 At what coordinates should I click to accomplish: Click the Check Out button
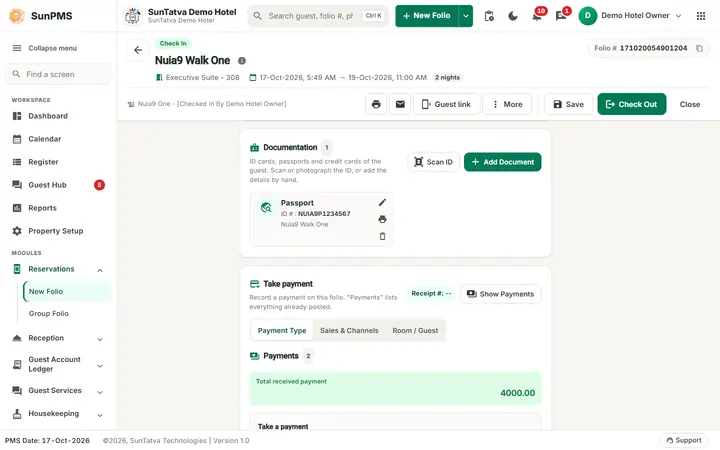tap(631, 104)
